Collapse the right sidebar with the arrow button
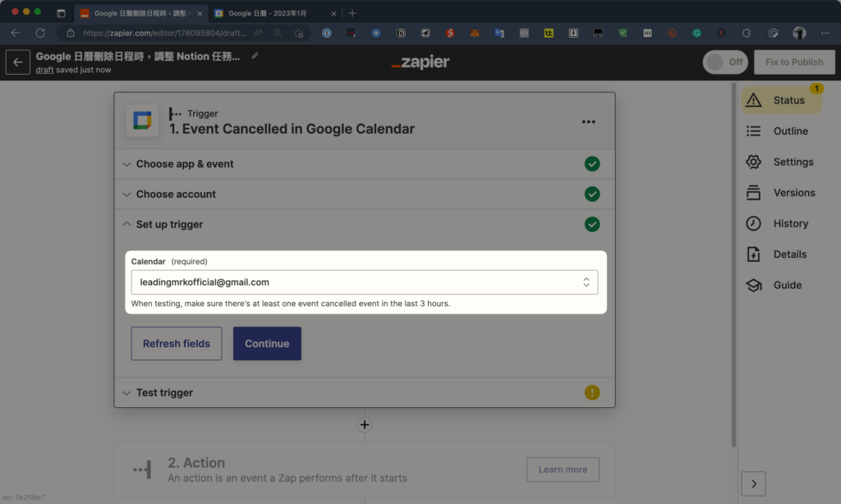Screen dimensions: 841x504 click(754, 483)
